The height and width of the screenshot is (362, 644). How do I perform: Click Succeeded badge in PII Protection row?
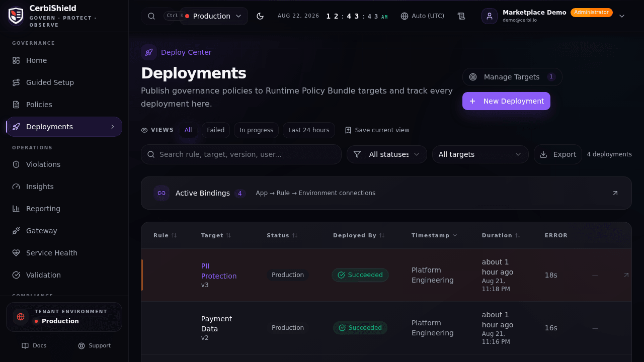[360, 275]
